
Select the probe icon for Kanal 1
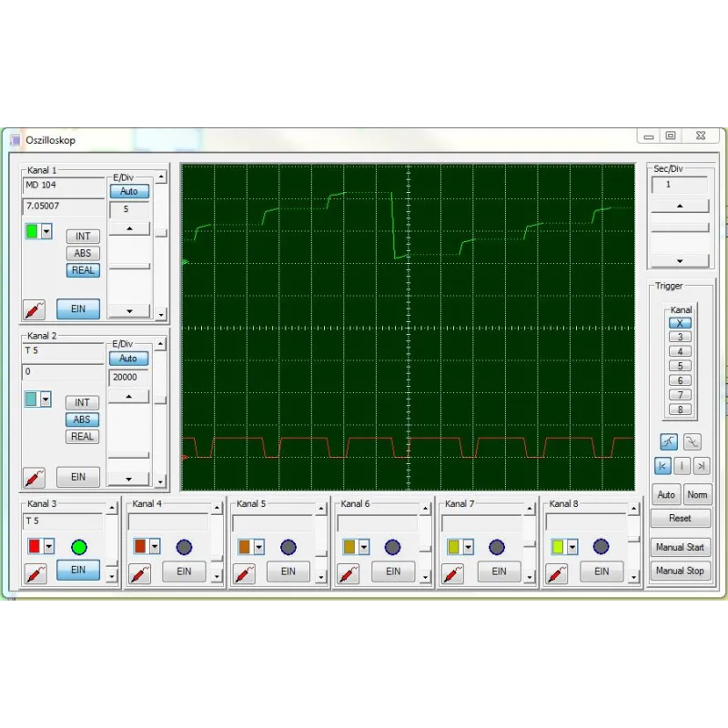pos(35,309)
